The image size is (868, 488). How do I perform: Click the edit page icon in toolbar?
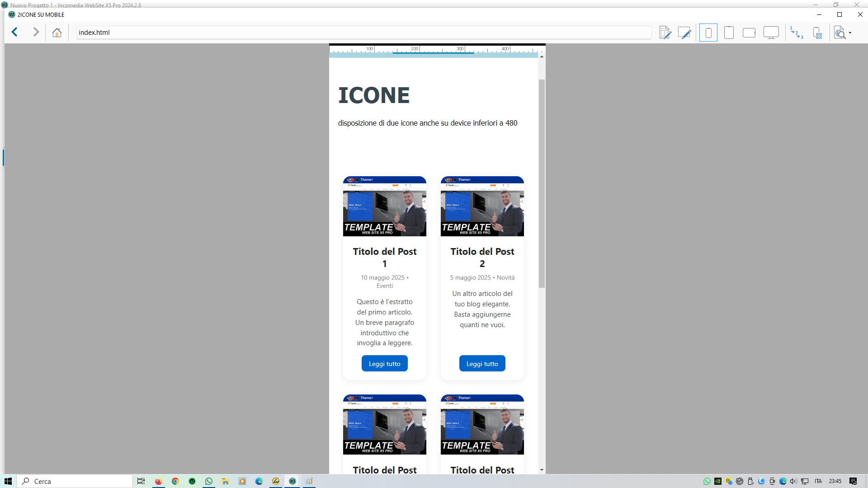(665, 33)
